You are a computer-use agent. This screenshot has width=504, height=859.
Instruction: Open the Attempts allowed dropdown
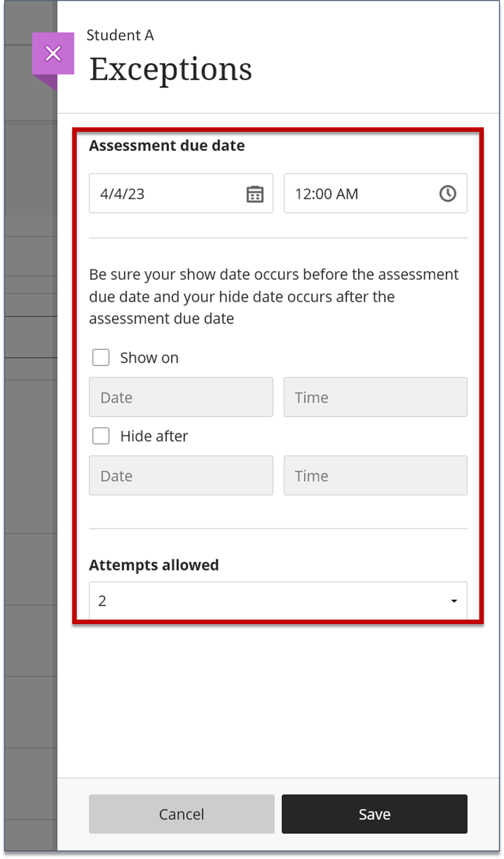(278, 601)
